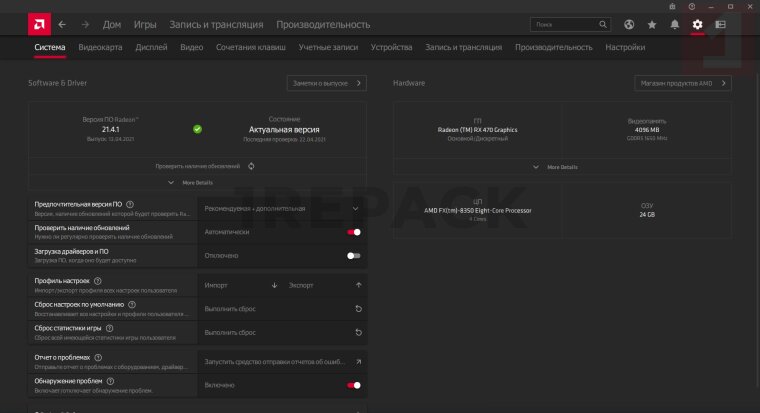Open notifications bell icon
This screenshot has height=413, width=760.
(675, 24)
